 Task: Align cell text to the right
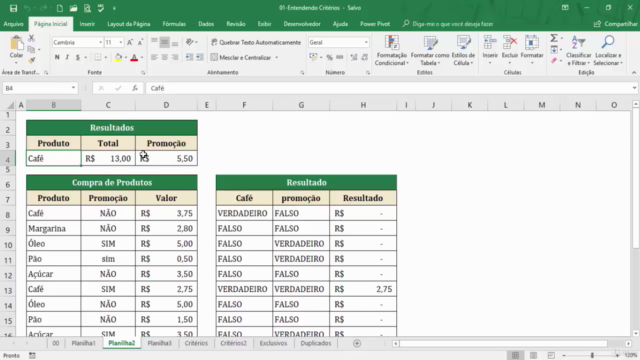(175, 58)
